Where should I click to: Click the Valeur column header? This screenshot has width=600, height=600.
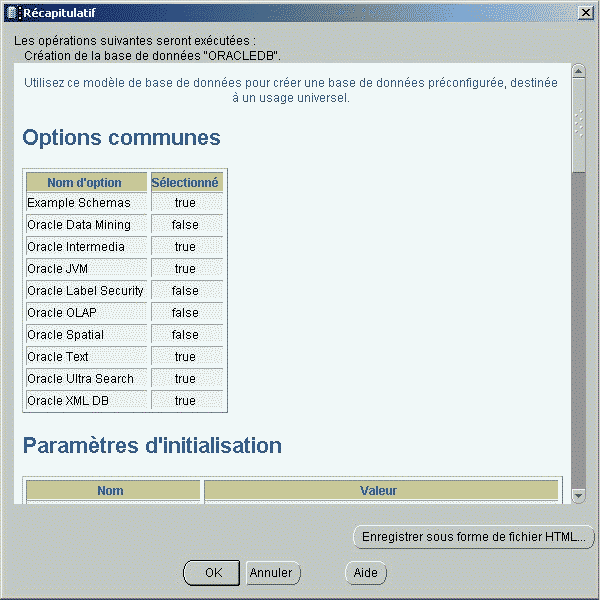378,491
